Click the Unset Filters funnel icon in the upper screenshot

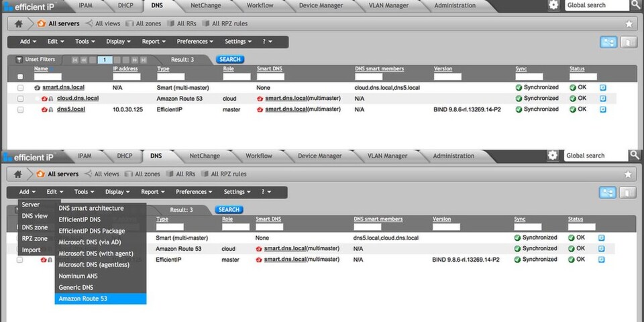point(19,60)
